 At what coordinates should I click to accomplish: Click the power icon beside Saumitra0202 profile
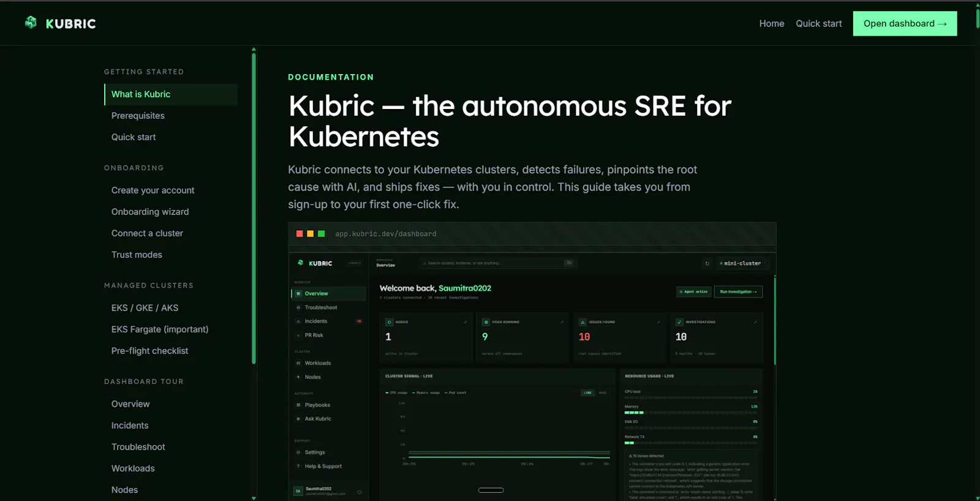click(360, 491)
